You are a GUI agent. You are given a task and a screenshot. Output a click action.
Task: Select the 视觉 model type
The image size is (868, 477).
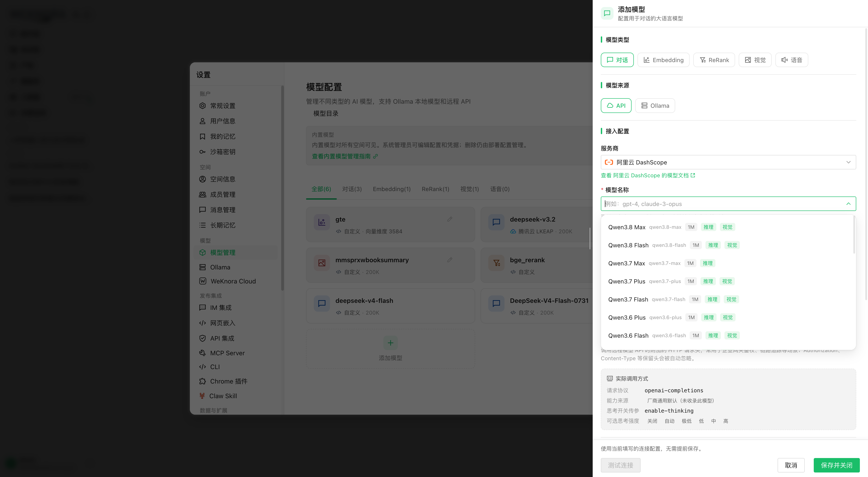click(755, 60)
